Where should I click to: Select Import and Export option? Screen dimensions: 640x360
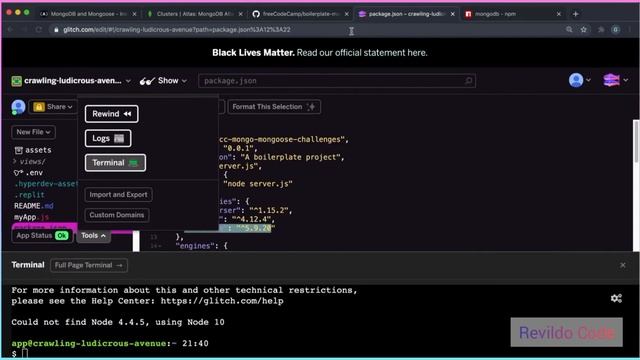[x=118, y=195]
